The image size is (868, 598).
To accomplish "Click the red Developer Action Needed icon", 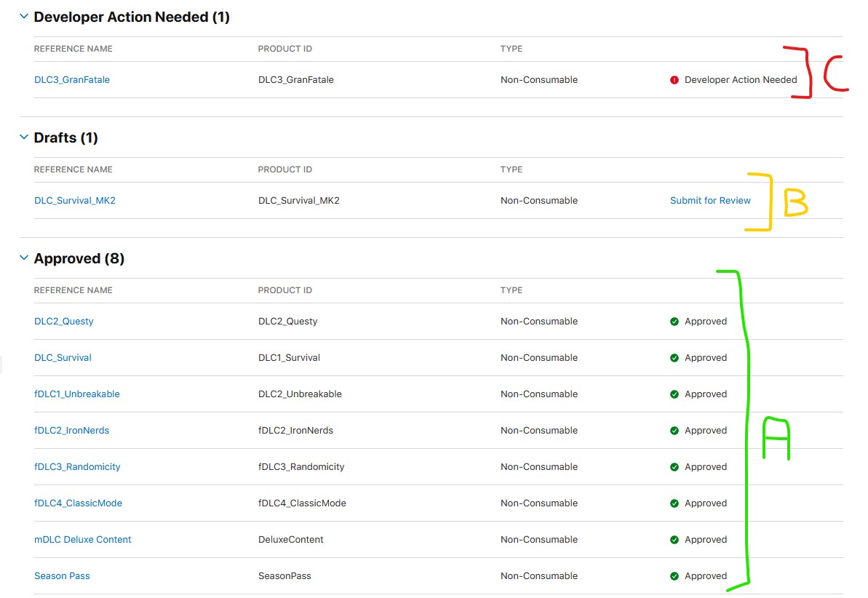I will pos(674,80).
